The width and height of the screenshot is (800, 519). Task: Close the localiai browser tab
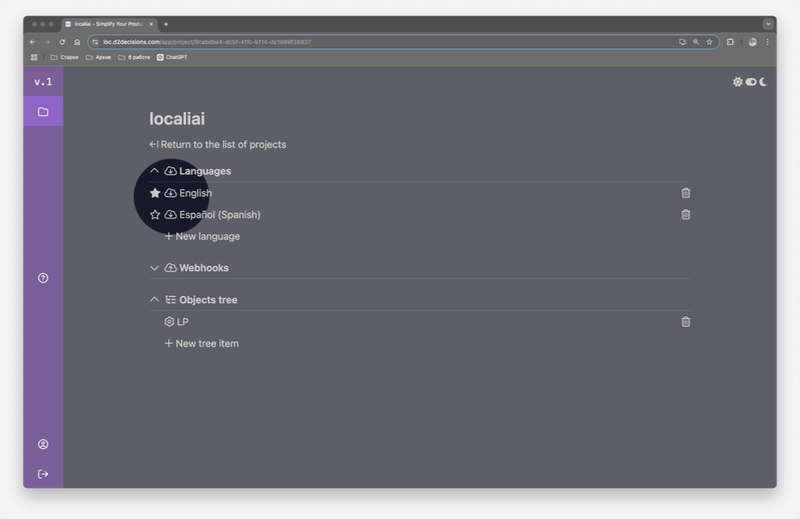pyautogui.click(x=151, y=24)
